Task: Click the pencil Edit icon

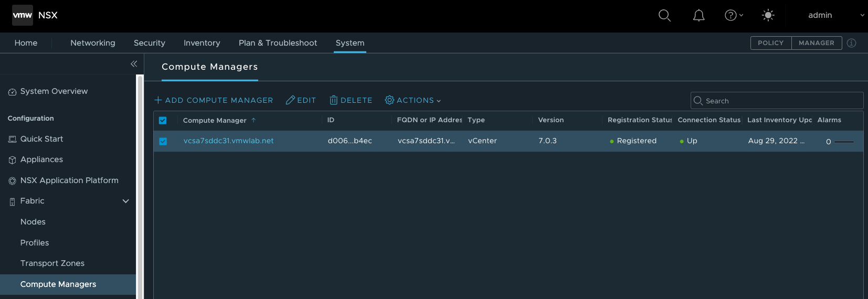Action: (x=290, y=100)
